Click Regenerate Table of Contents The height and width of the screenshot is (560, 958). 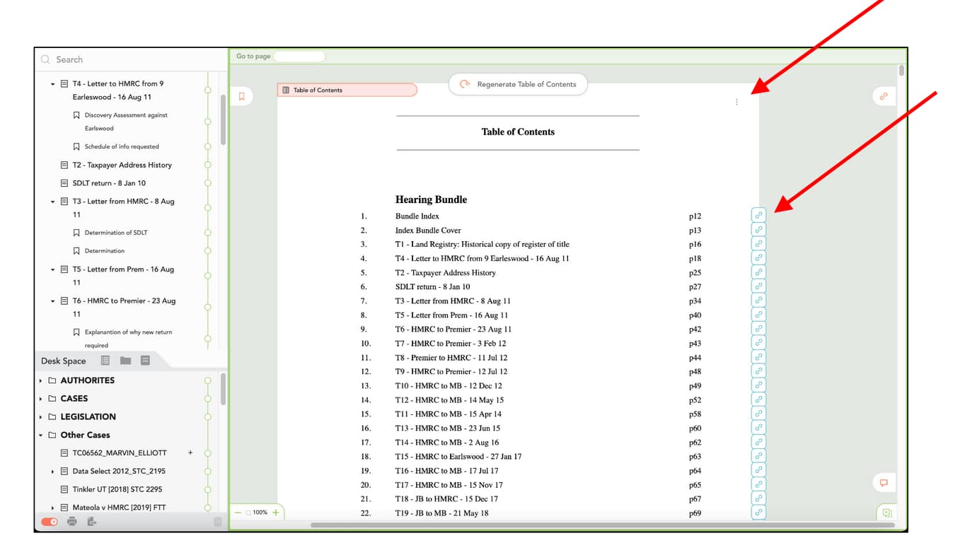click(x=517, y=84)
